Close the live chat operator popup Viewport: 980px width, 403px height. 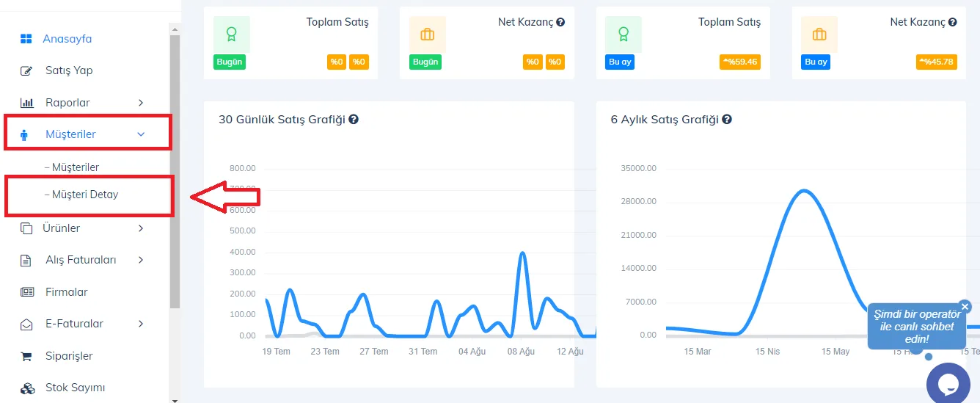[x=965, y=307]
